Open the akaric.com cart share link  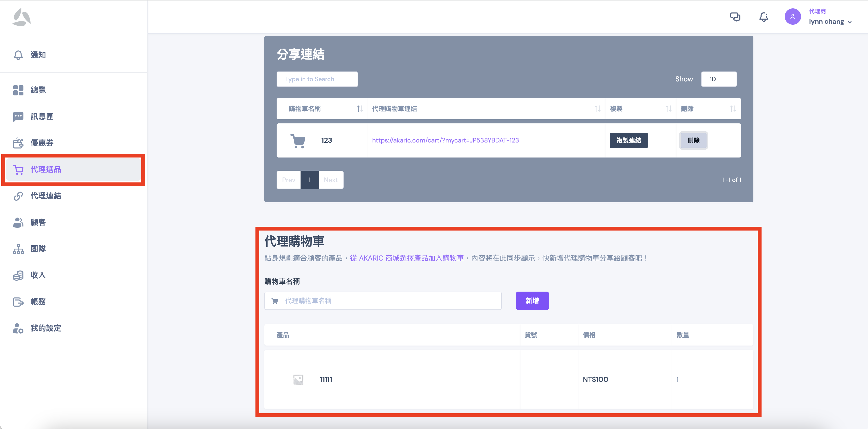pos(445,140)
